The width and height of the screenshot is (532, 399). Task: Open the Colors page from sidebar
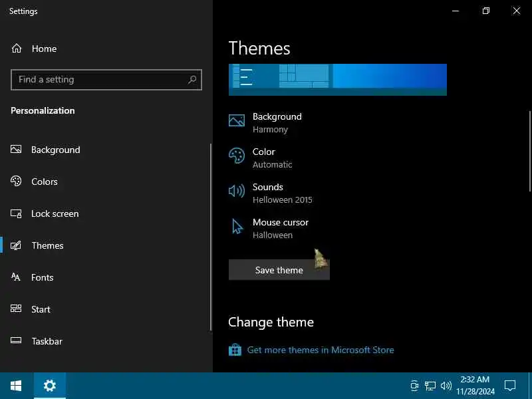[x=105, y=182]
